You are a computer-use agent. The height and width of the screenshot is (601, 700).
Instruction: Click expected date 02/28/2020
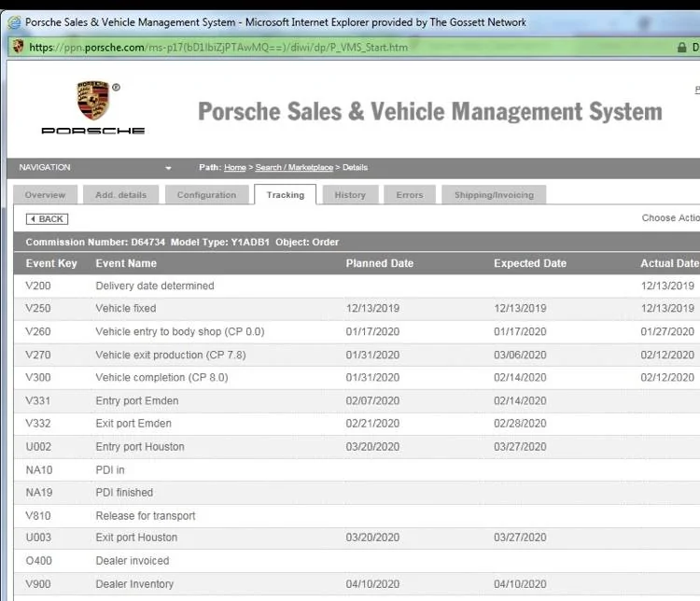click(x=520, y=424)
